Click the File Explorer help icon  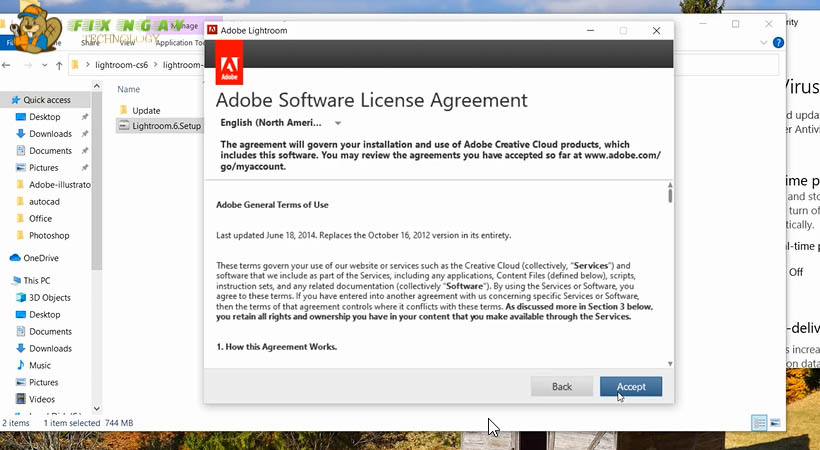coord(779,43)
